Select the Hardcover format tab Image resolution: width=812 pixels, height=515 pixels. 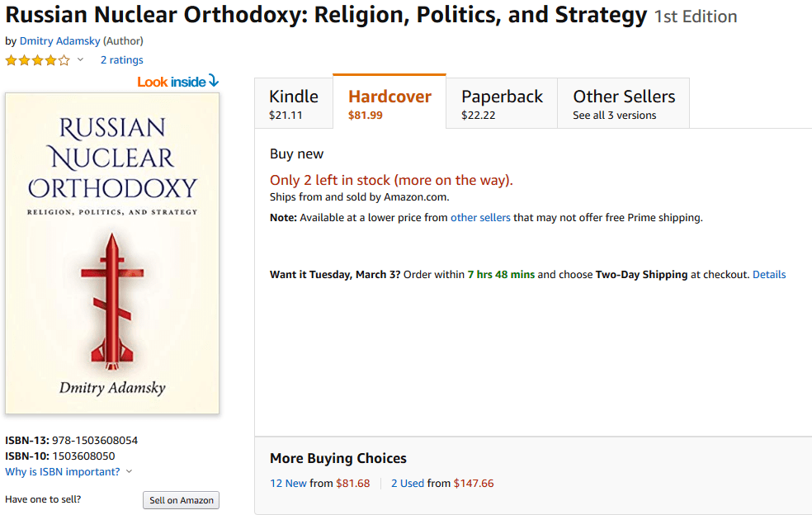[389, 104]
